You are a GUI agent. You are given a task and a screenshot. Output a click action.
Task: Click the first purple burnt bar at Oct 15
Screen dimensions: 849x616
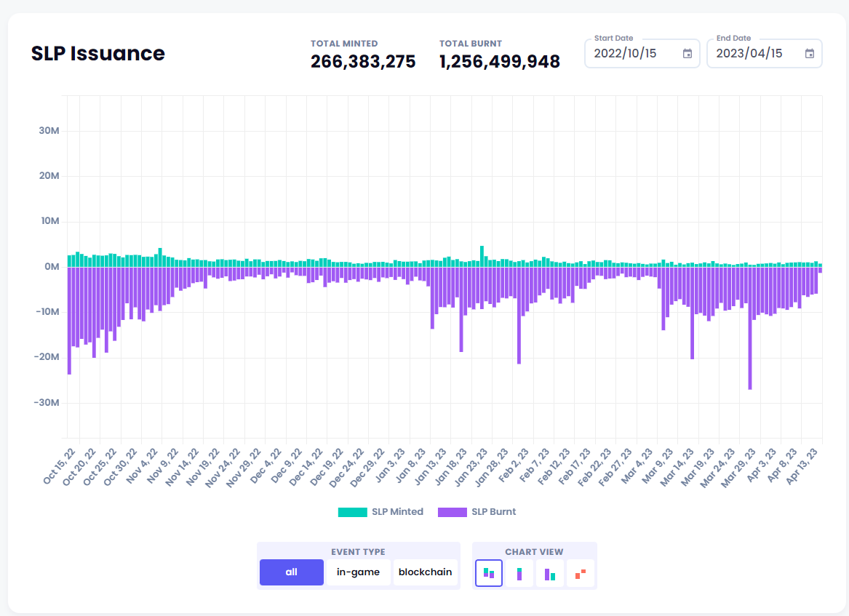69,321
